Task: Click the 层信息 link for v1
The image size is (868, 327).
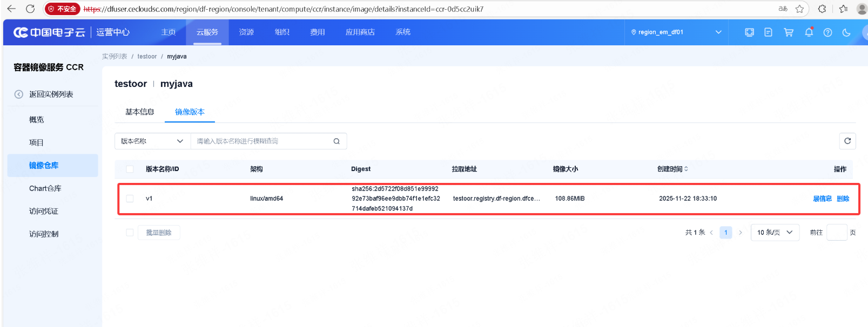Action: click(822, 199)
